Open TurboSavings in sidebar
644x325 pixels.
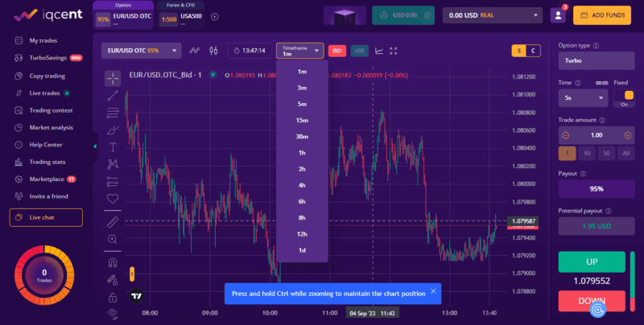(x=48, y=58)
